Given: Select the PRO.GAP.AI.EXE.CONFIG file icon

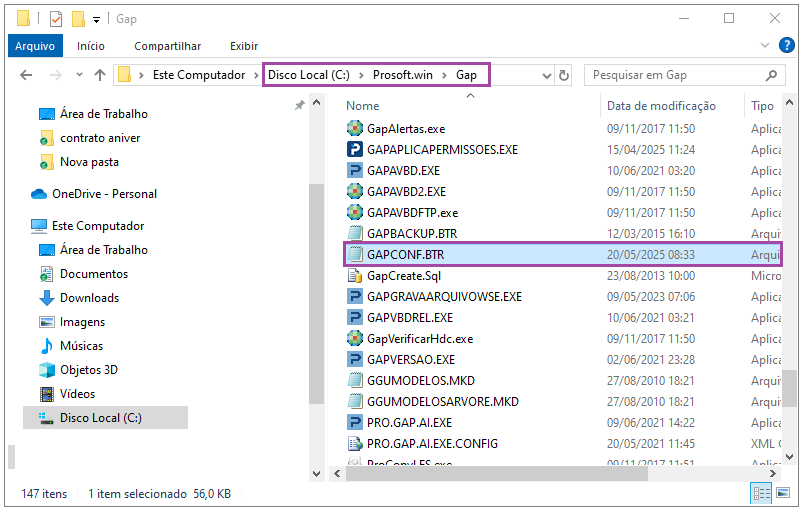Looking at the screenshot, I should (x=354, y=443).
